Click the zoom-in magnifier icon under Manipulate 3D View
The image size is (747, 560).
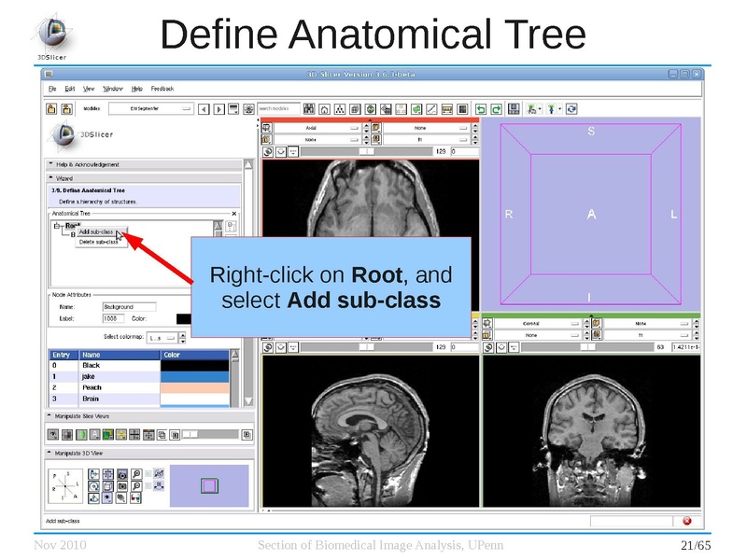(x=137, y=473)
